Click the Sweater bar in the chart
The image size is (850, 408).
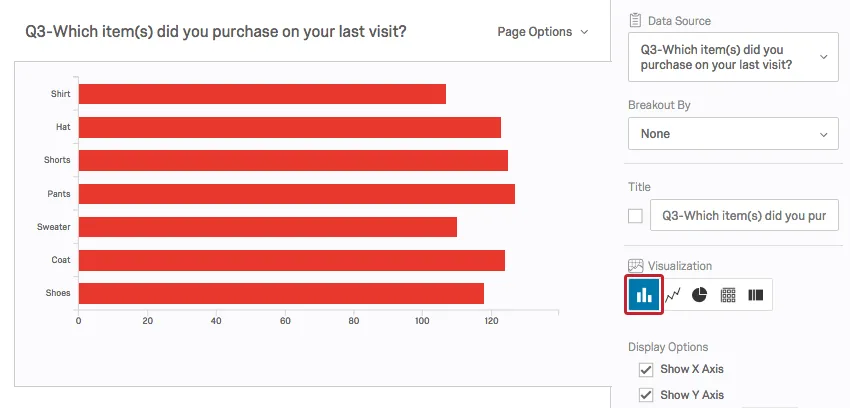point(267,227)
